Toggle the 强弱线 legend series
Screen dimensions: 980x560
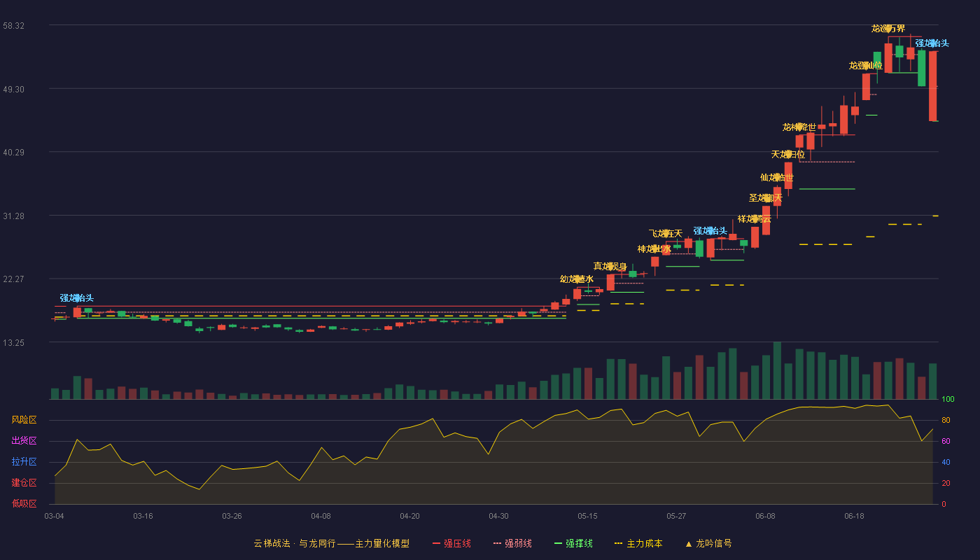[512, 543]
